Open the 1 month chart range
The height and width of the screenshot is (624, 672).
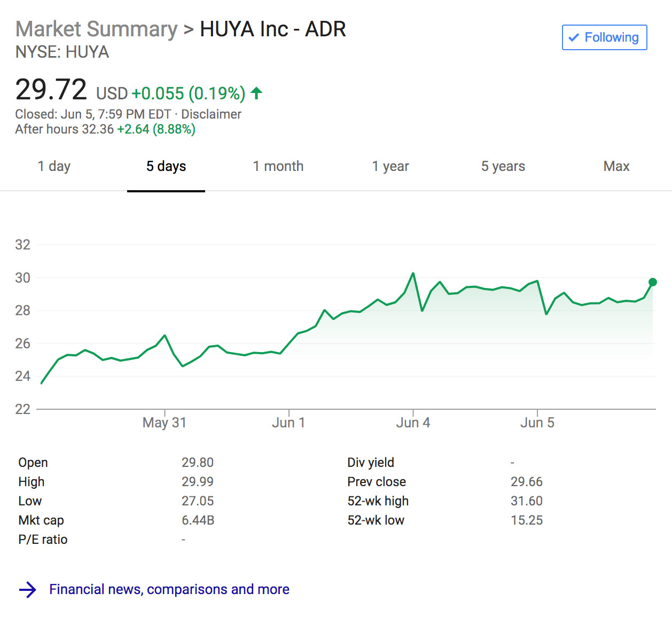tap(278, 166)
